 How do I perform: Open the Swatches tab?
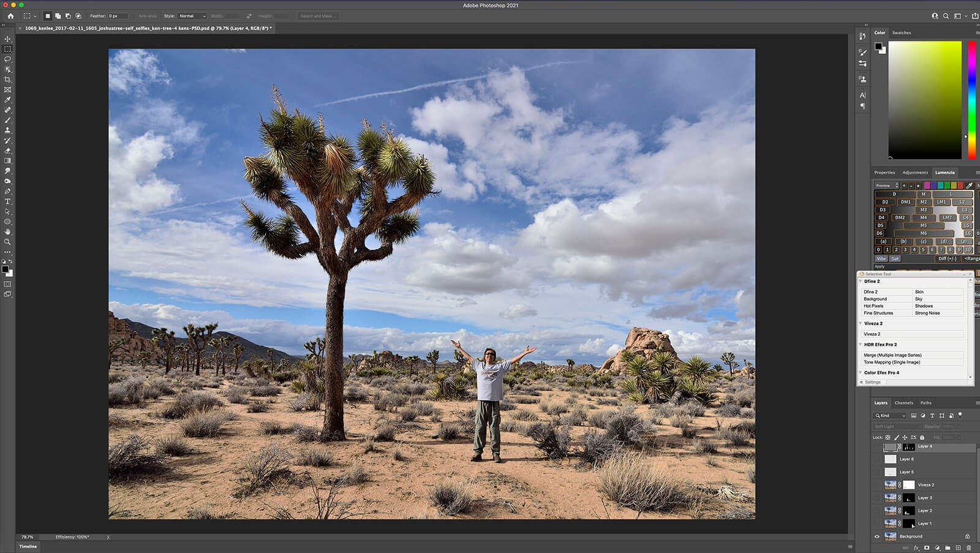(901, 32)
